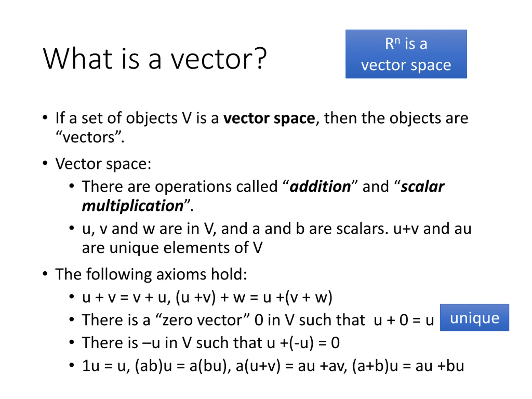The image size is (532, 399).
Task: Click the blue "unique" callout box
Action: click(474, 317)
